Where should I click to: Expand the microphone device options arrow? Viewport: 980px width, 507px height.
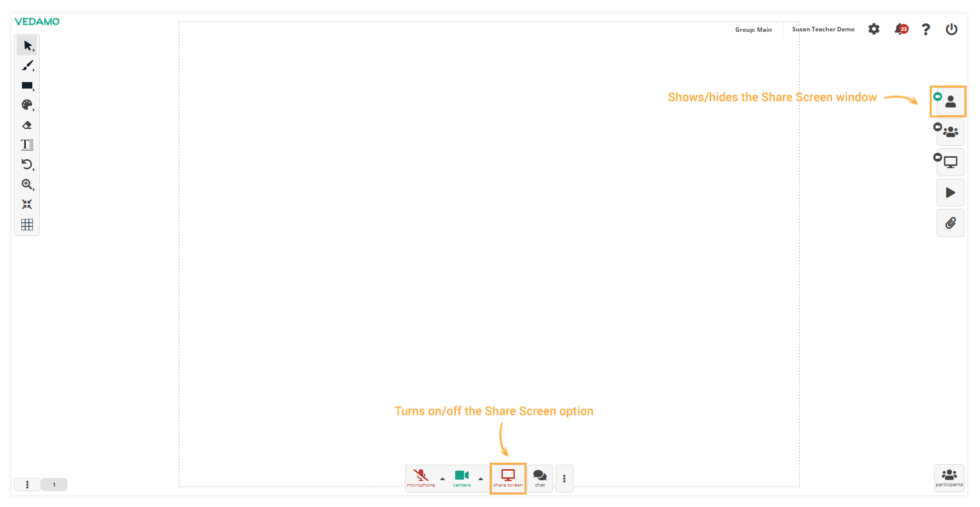[441, 479]
